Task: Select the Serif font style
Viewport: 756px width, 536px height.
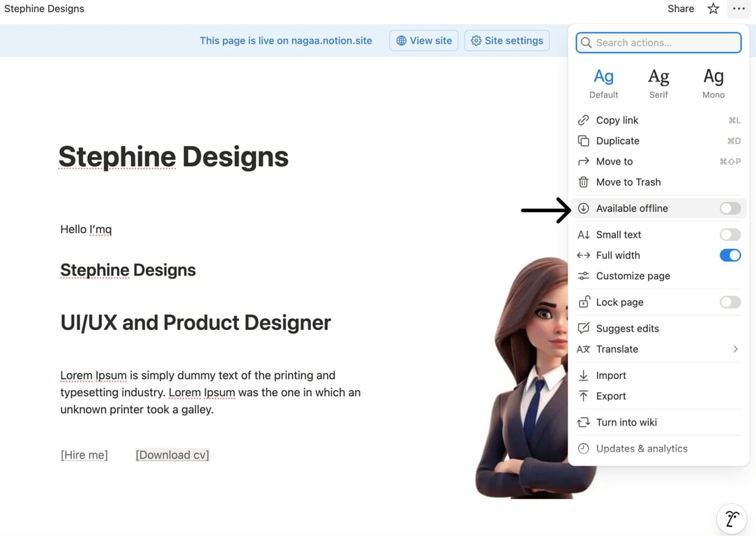Action: click(x=658, y=84)
